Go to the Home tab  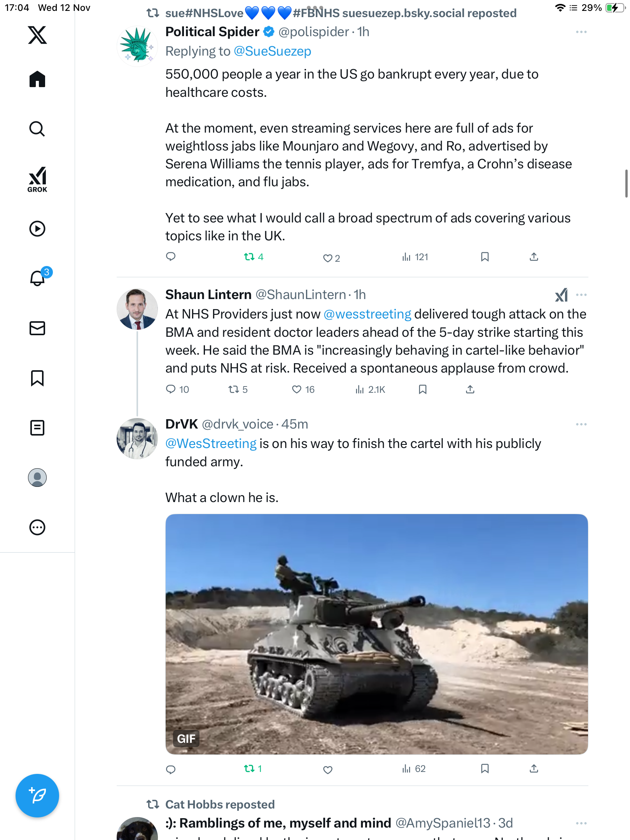pyautogui.click(x=37, y=79)
